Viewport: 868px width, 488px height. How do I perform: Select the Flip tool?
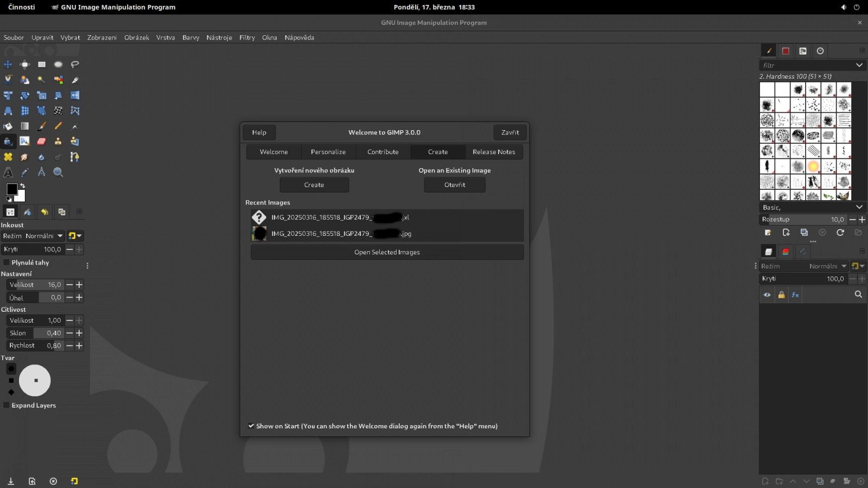75,95
